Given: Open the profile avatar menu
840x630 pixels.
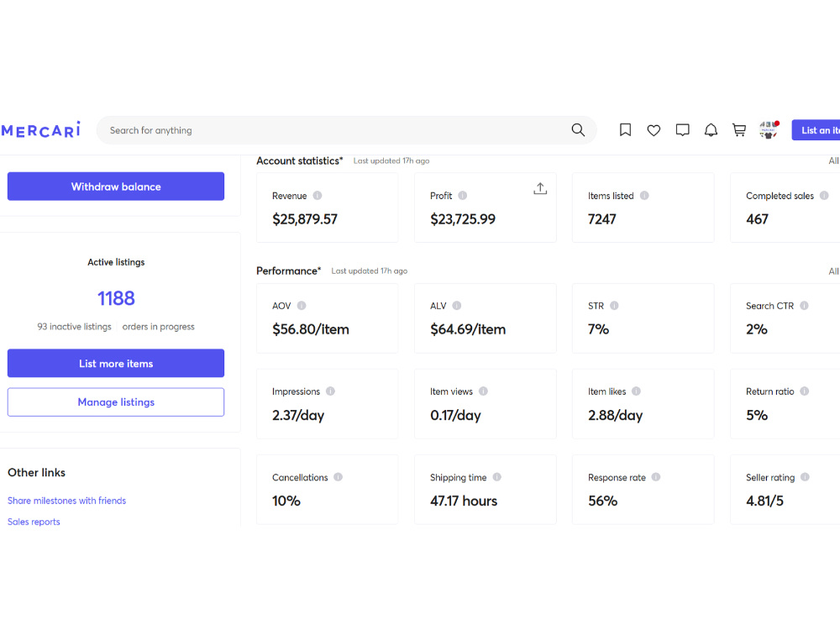Looking at the screenshot, I should pyautogui.click(x=769, y=130).
